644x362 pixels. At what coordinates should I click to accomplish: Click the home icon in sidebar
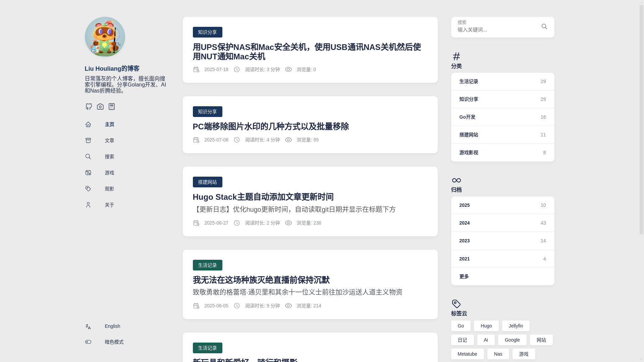pyautogui.click(x=88, y=124)
